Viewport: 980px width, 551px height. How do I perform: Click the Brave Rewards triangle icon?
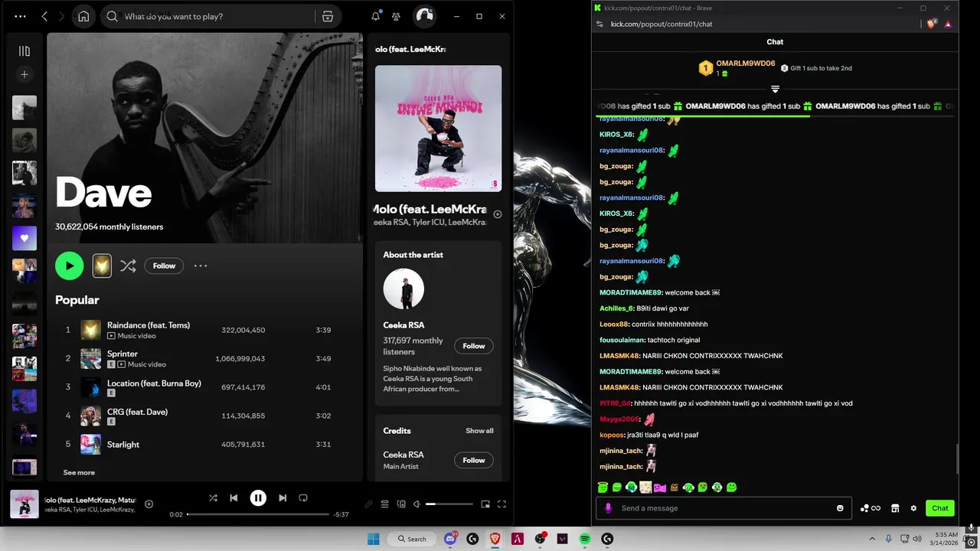coord(948,24)
